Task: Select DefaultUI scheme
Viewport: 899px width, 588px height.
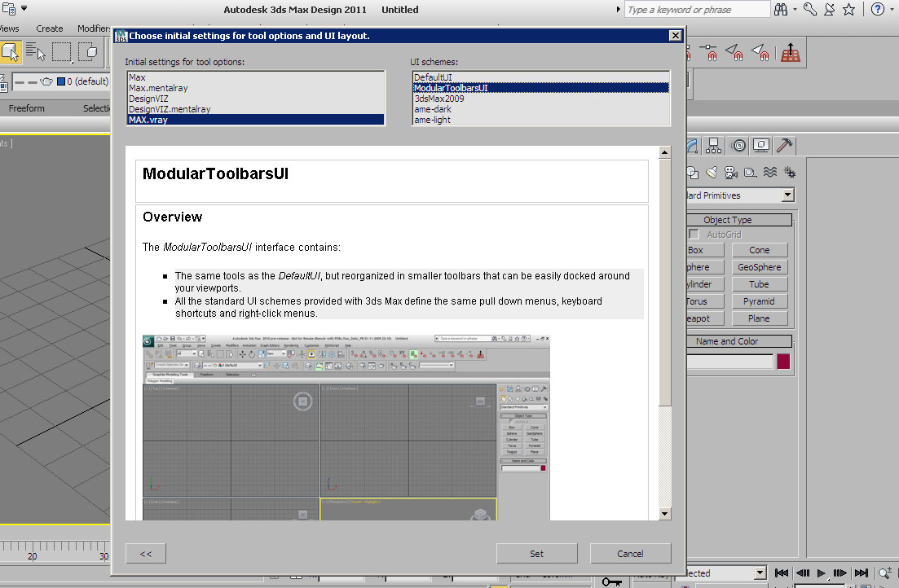Action: coord(540,77)
